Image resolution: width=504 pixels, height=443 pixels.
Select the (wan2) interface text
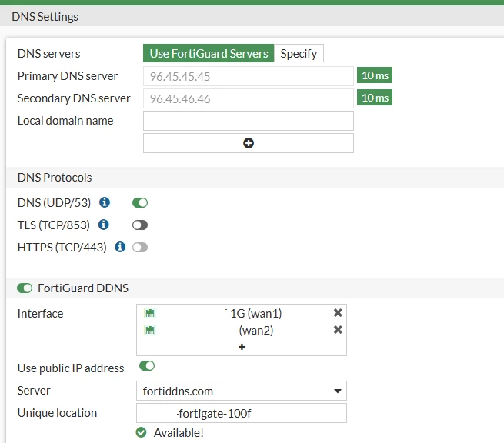pyautogui.click(x=256, y=331)
